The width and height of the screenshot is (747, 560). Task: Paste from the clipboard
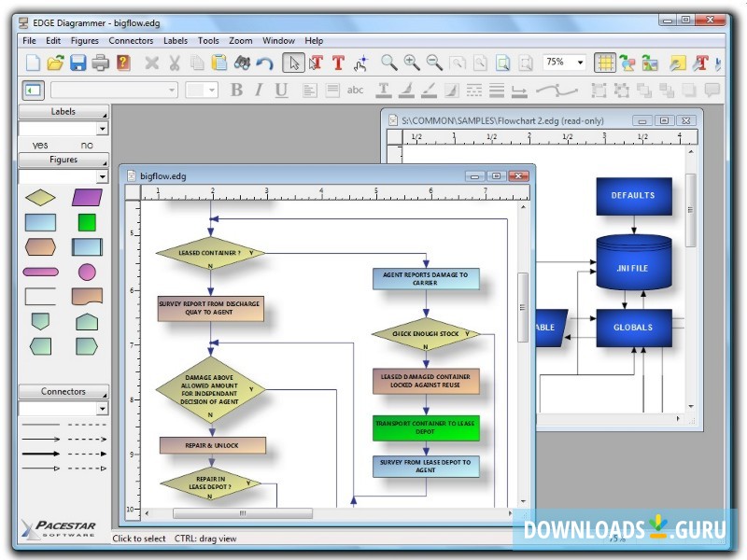click(220, 63)
